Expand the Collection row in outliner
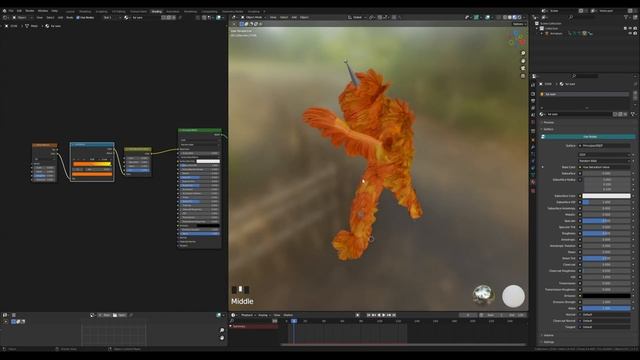 (x=538, y=29)
